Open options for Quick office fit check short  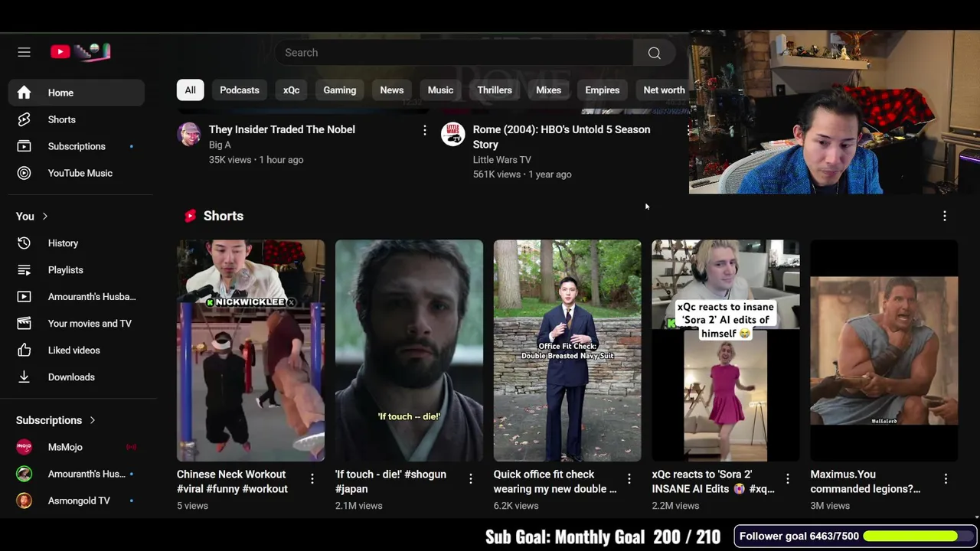(629, 479)
